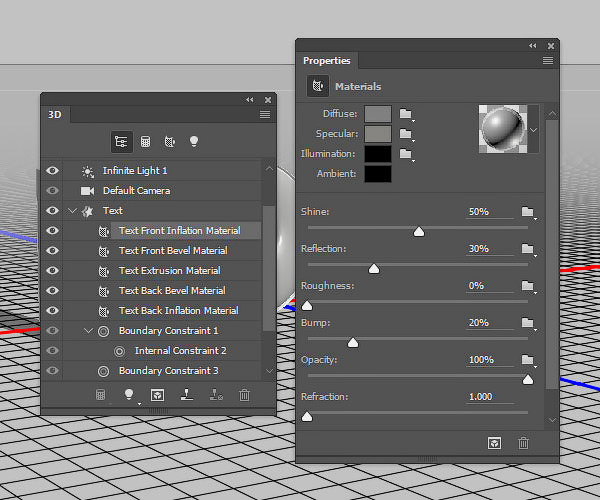Open the Bump texture folder icon
Image resolution: width=600 pixels, height=500 pixels.
tap(528, 323)
